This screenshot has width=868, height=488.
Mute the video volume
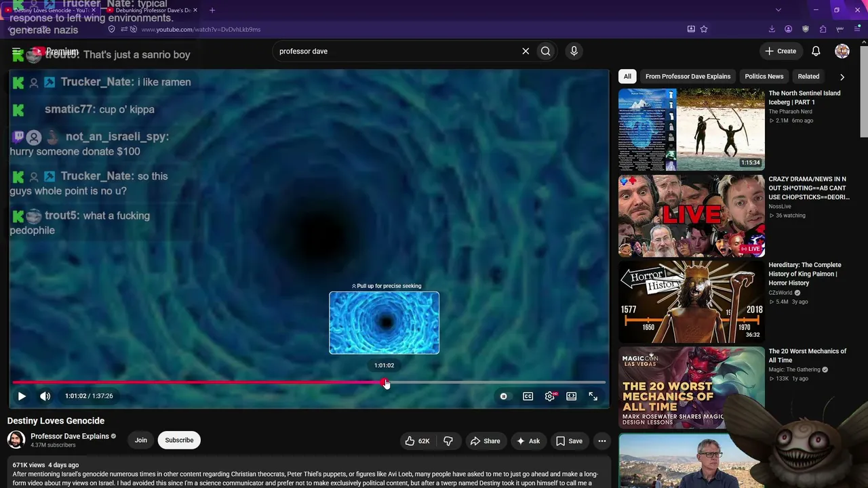[45, 396]
